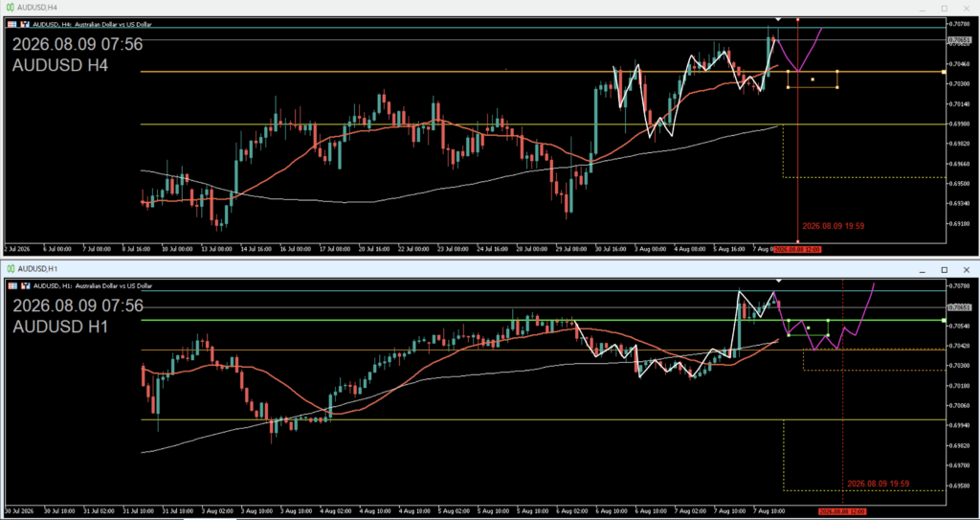
Task: Click 'AUDUSD, H1: Australian Dollar vs US Dollar' header
Action: pyautogui.click(x=92, y=286)
